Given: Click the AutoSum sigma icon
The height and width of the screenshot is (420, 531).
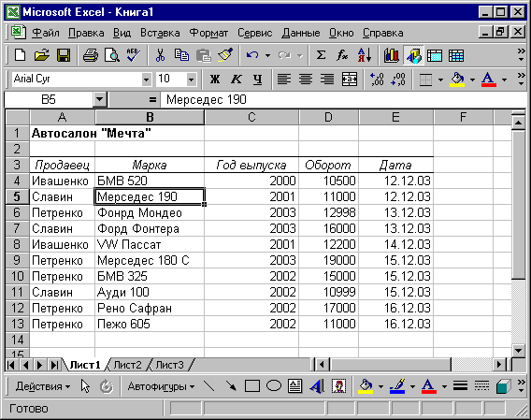Looking at the screenshot, I should click(x=321, y=55).
